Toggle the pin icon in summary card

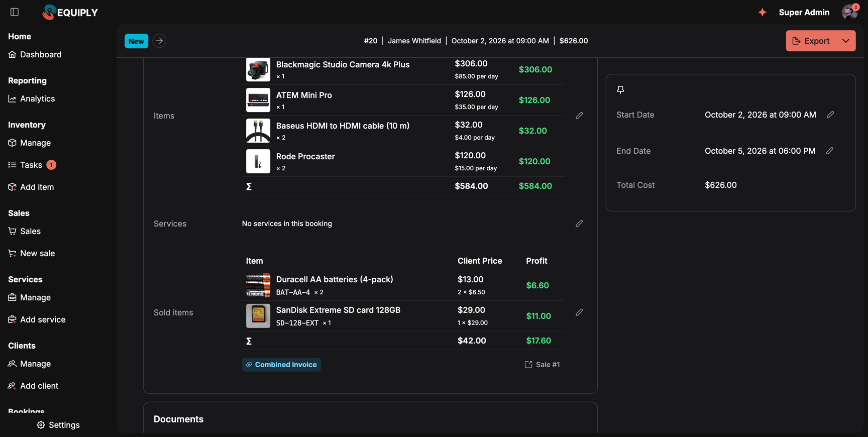coord(620,89)
